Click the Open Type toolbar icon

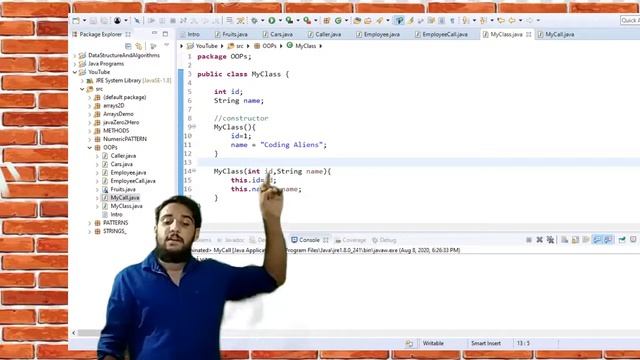click(358, 20)
